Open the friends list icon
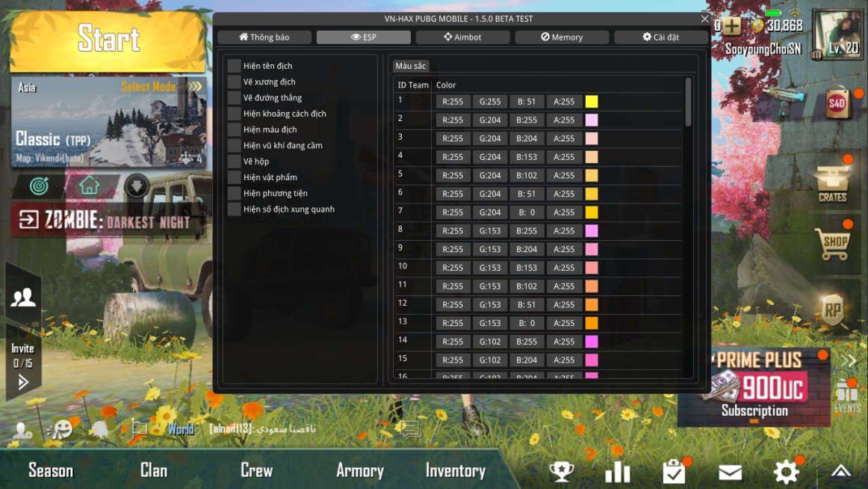Viewport: 868px width, 489px height. coord(23,298)
